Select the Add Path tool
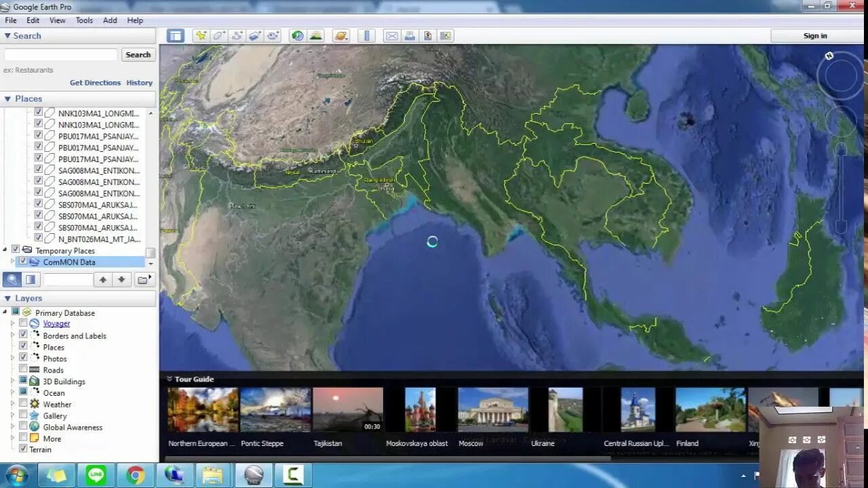868x488 pixels. point(237,36)
